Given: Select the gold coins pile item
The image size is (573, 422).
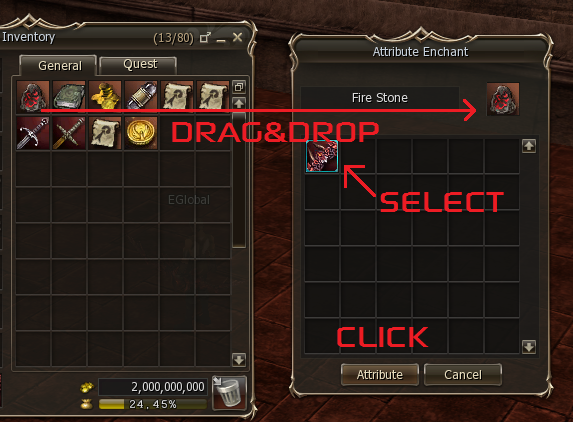Looking at the screenshot, I should 105,97.
